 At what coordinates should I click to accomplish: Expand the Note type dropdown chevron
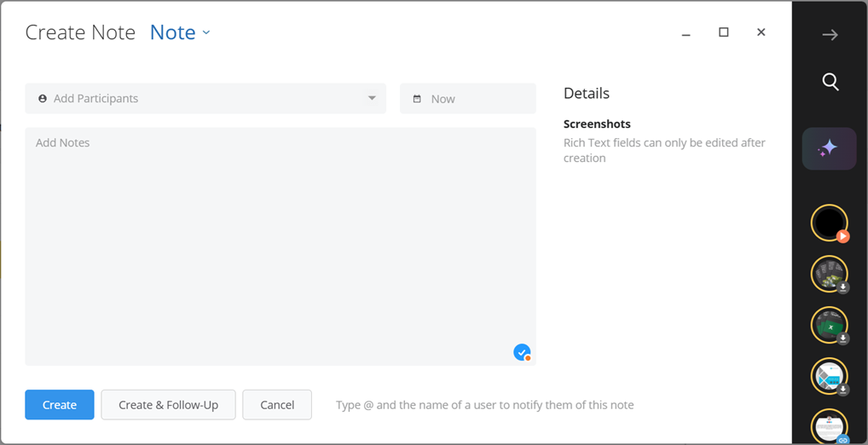(x=206, y=32)
